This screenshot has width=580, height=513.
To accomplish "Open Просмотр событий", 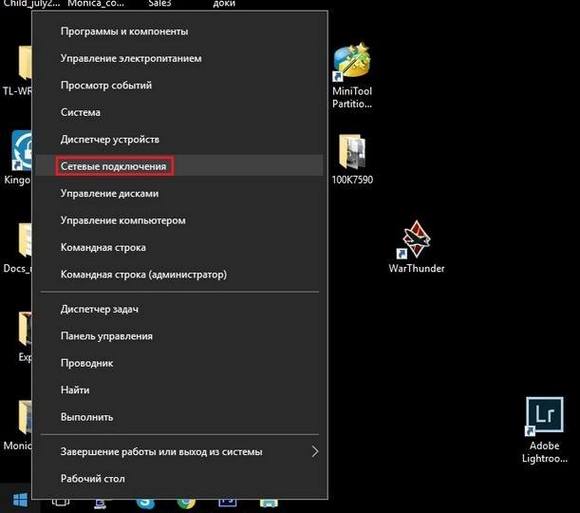I will [180, 85].
